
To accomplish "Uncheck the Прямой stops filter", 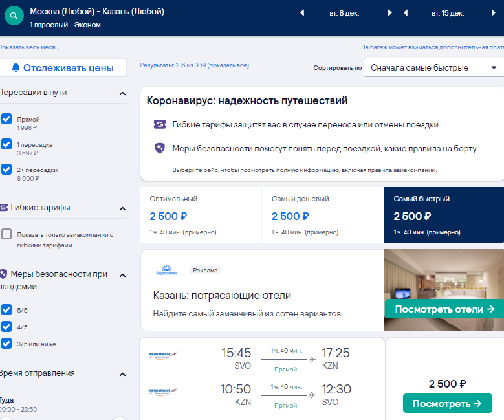I will click(6, 118).
